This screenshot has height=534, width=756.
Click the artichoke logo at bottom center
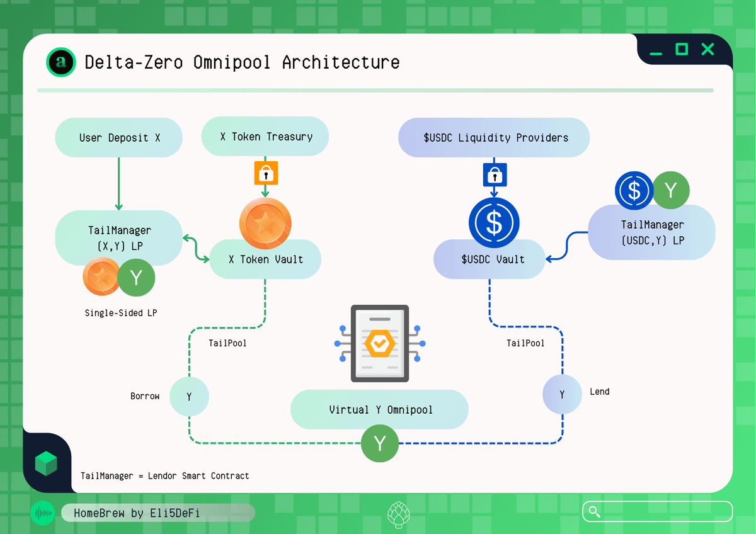click(x=397, y=513)
